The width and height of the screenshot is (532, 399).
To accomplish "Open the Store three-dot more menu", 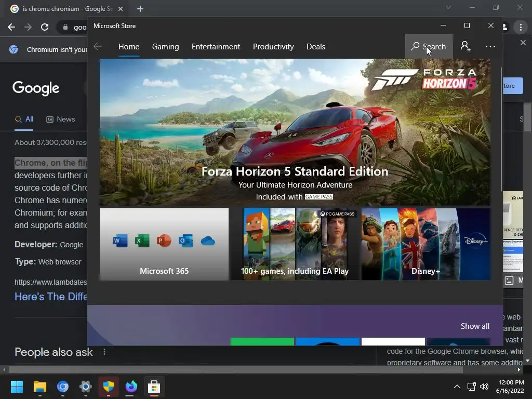I will coord(490,46).
